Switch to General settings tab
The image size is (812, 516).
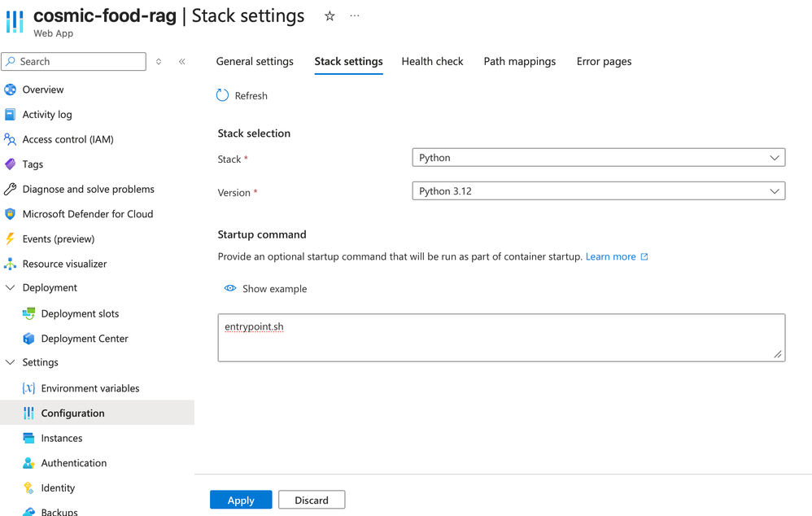click(x=255, y=62)
